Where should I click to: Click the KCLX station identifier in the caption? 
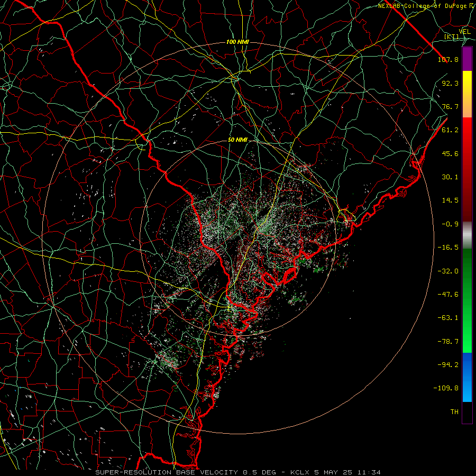click(x=300, y=472)
